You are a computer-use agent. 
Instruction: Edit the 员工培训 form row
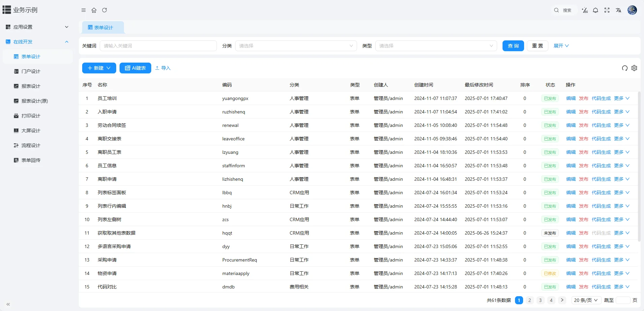(x=571, y=98)
